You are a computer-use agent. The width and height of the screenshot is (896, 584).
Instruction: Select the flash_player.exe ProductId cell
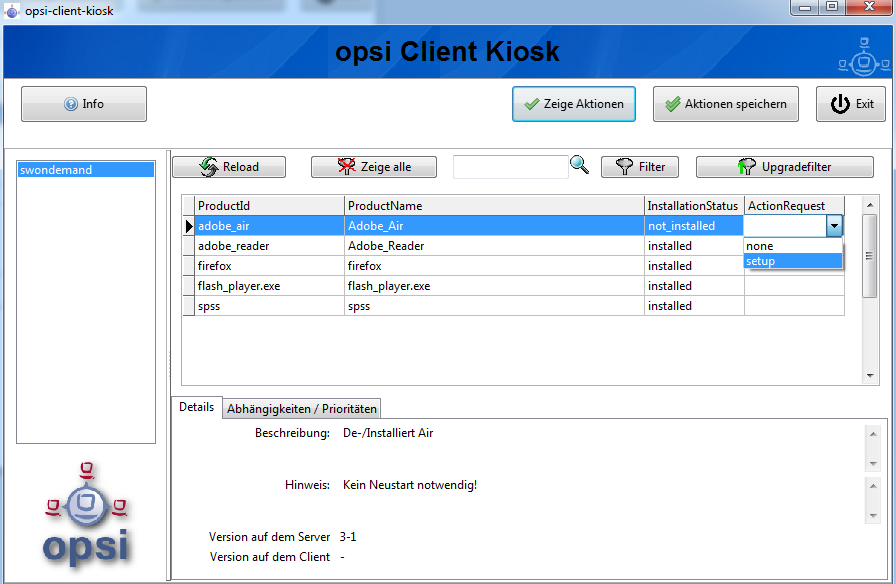tap(269, 286)
